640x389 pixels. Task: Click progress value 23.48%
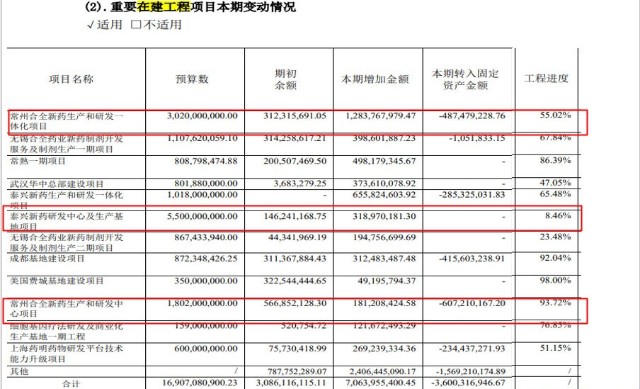556,236
